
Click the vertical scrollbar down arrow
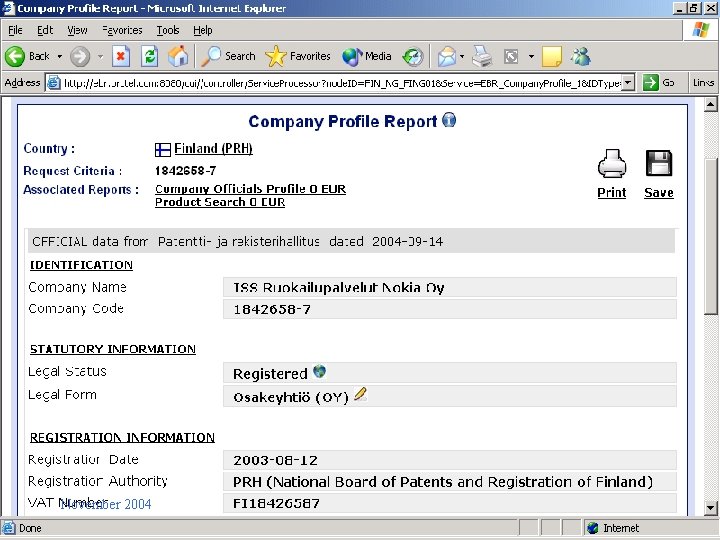point(710,508)
